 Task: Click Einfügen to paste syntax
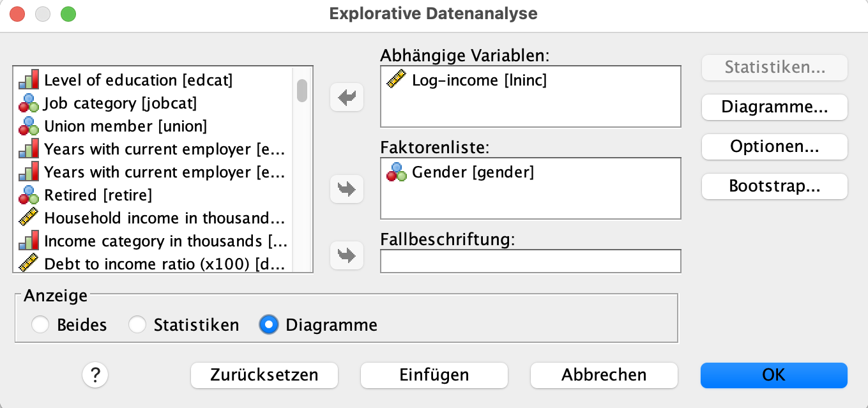coord(434,375)
